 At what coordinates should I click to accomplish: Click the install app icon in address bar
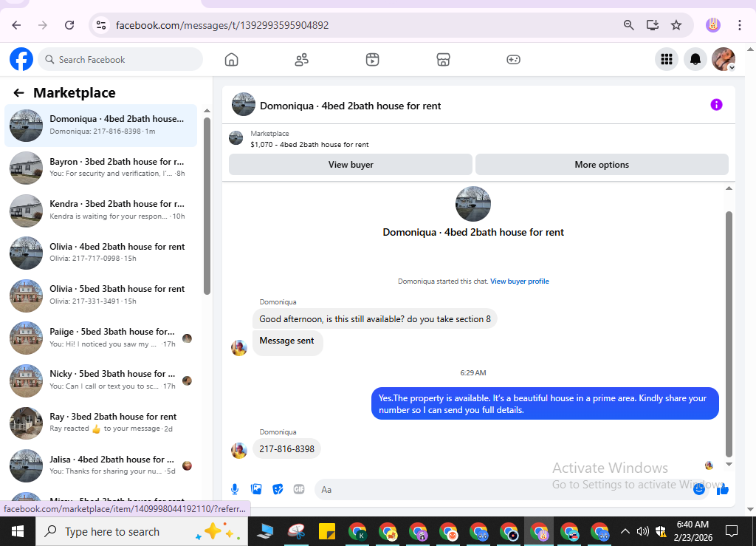pos(653,25)
